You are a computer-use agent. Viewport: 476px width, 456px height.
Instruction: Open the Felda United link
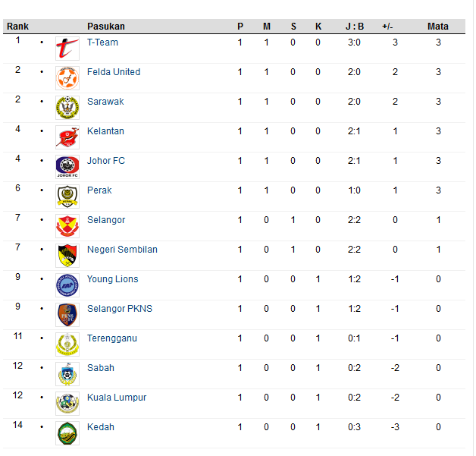(x=114, y=72)
